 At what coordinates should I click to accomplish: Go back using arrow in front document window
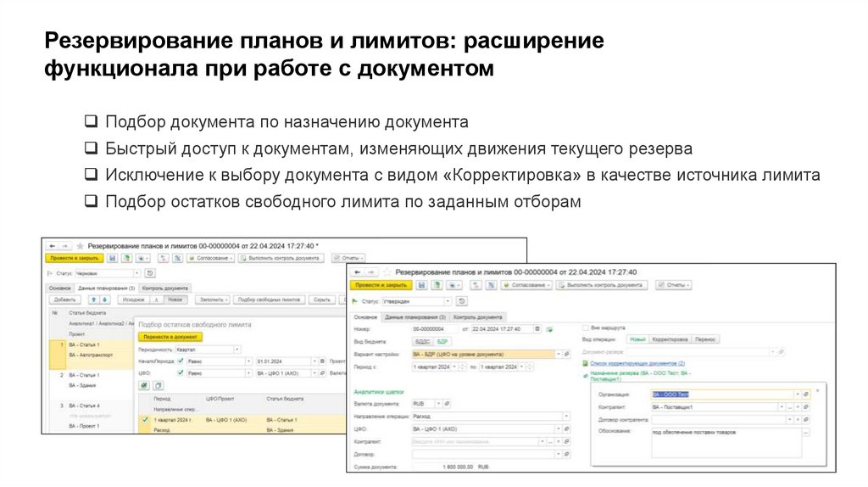[358, 272]
